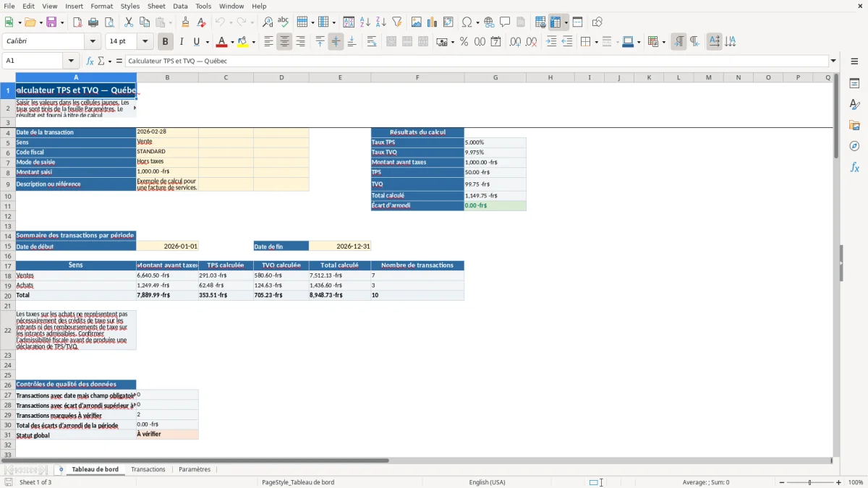868x488 pixels.
Task: Open the underline style dropdown arrow
Action: [x=207, y=42]
